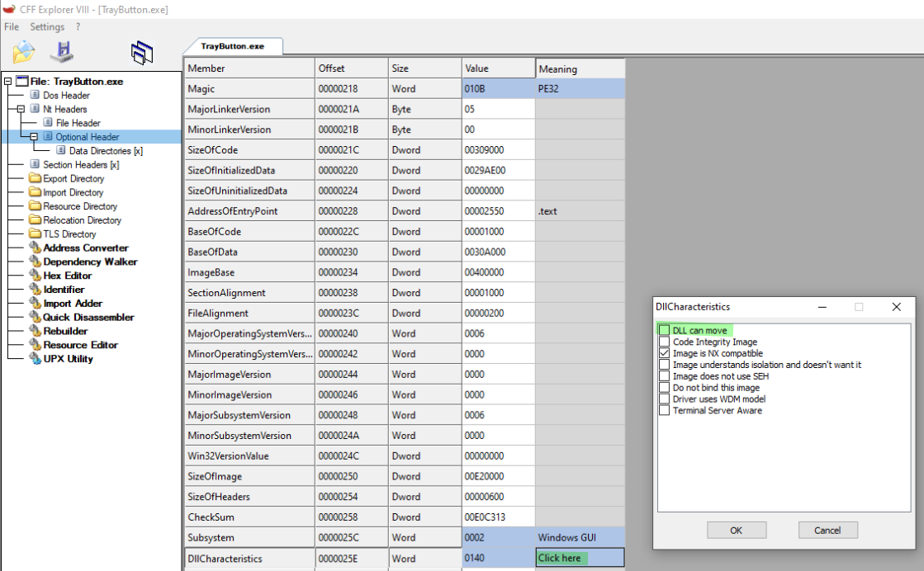The width and height of the screenshot is (924, 571).
Task: Select DllCharacteristics value 0140 cell
Action: pyautogui.click(x=499, y=558)
